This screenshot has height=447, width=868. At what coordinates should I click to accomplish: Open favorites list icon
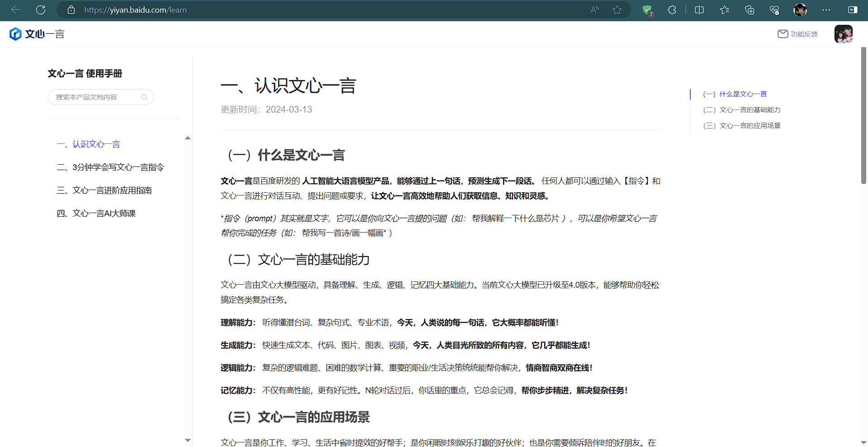(725, 10)
